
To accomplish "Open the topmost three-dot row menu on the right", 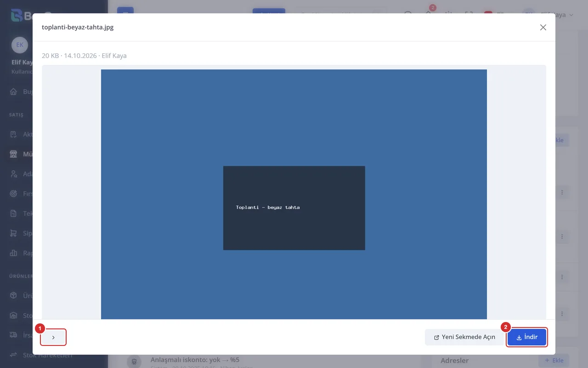I will click(x=562, y=192).
